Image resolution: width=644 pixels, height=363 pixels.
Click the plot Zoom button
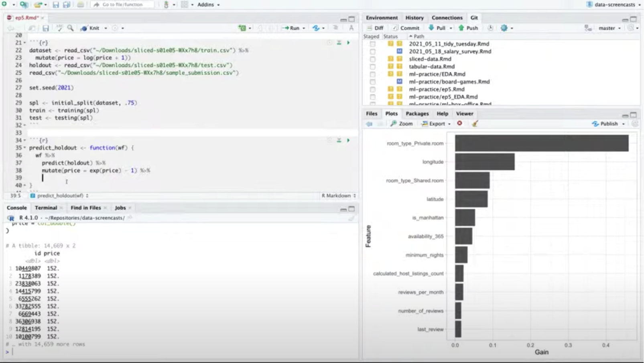coord(401,124)
